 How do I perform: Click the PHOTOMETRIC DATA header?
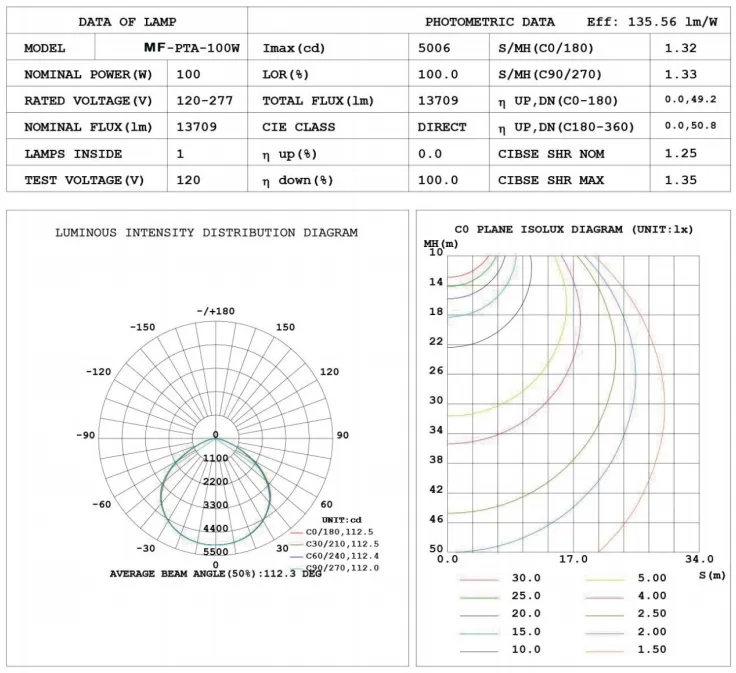click(490, 22)
